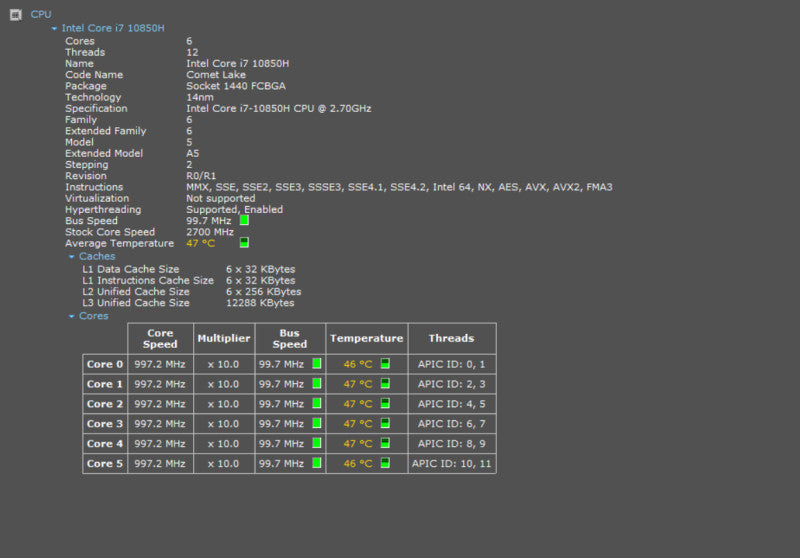Select the Core Speed column header
800x558 pixels.
(x=160, y=339)
